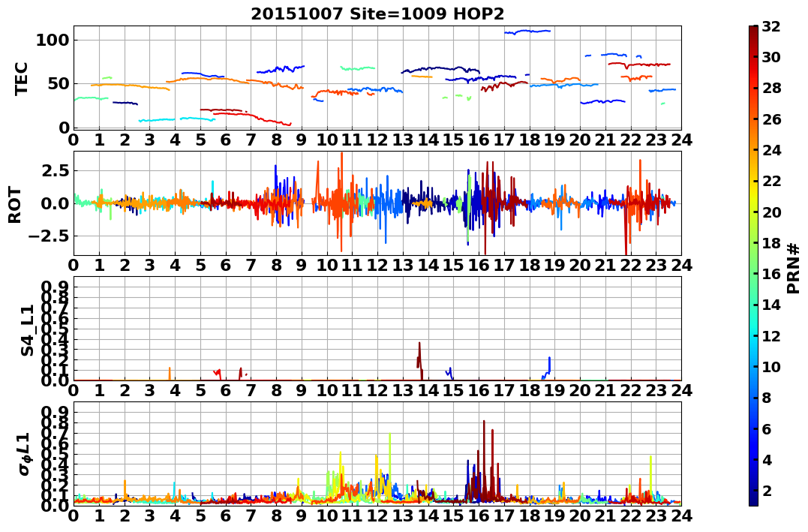Click hour 10 tick under S4_L1 panel
The image size is (808, 532).
pyautogui.click(x=326, y=390)
